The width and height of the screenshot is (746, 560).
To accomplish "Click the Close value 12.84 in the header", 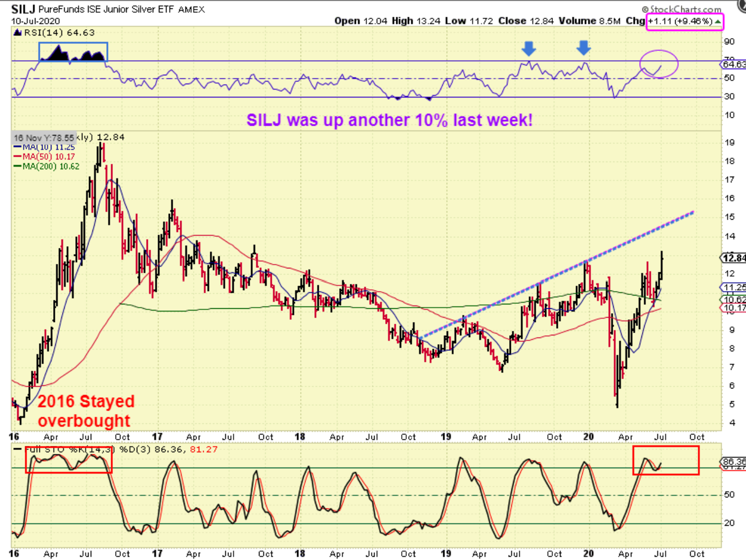I will pos(541,21).
